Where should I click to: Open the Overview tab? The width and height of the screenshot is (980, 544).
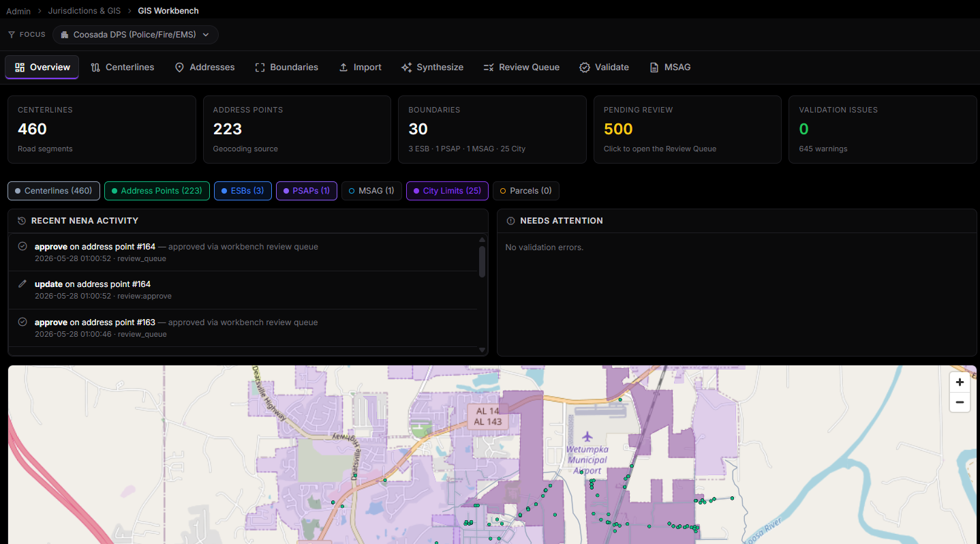click(42, 67)
